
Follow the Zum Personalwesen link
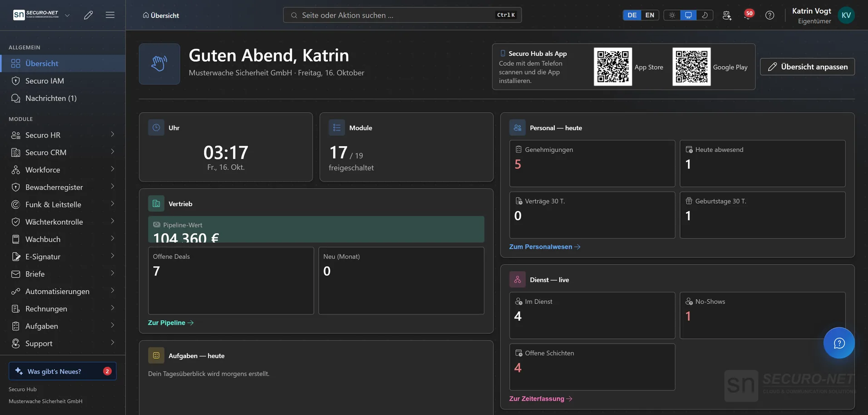(545, 247)
